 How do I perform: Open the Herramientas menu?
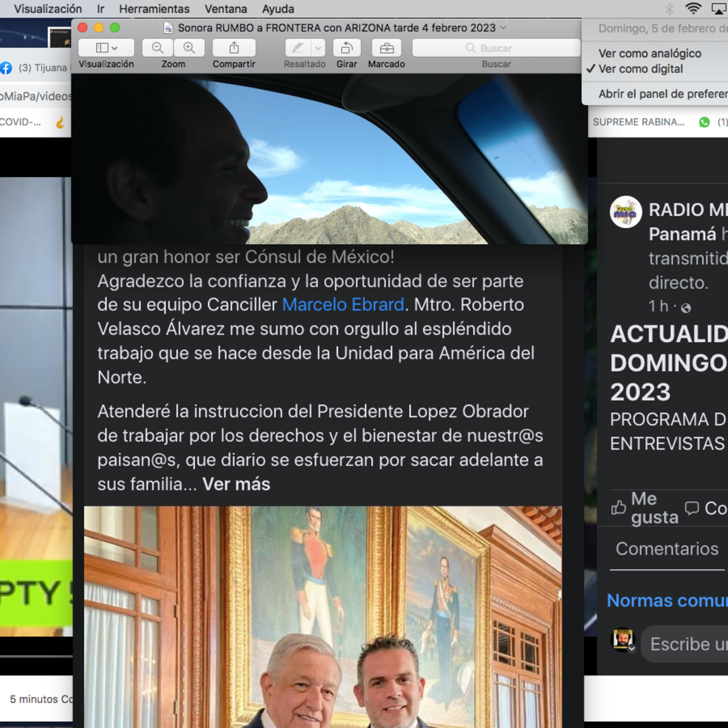[154, 9]
